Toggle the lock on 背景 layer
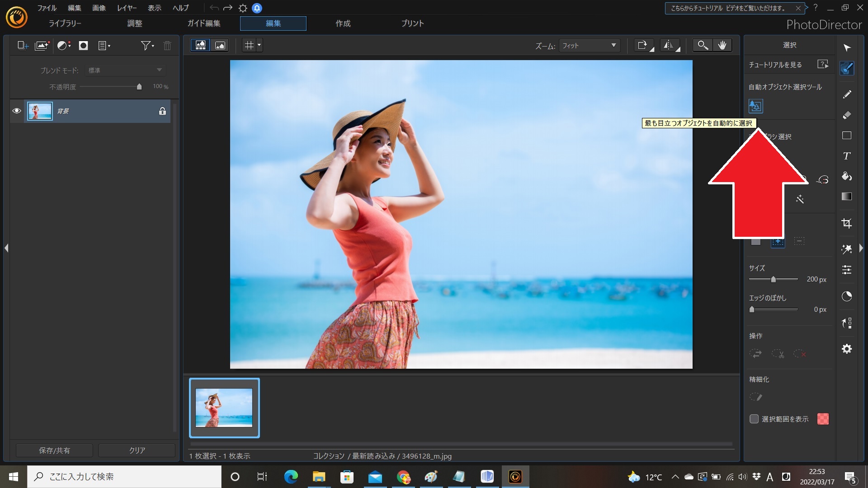868x488 pixels. coord(162,111)
